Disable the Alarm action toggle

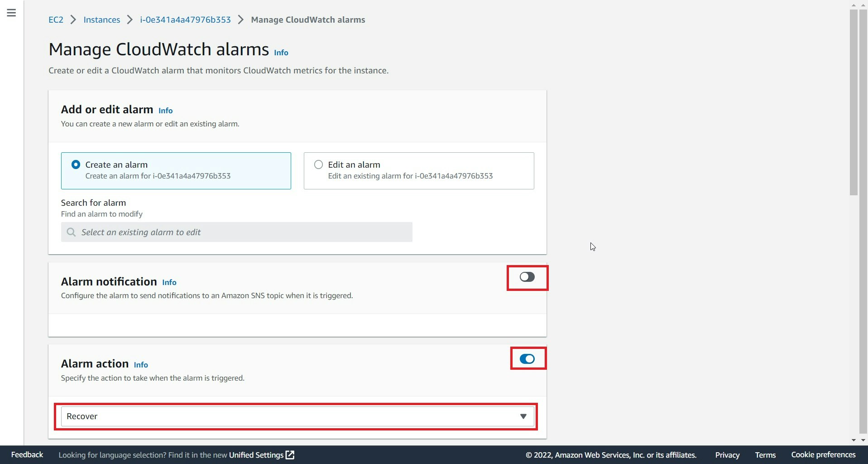click(528, 358)
